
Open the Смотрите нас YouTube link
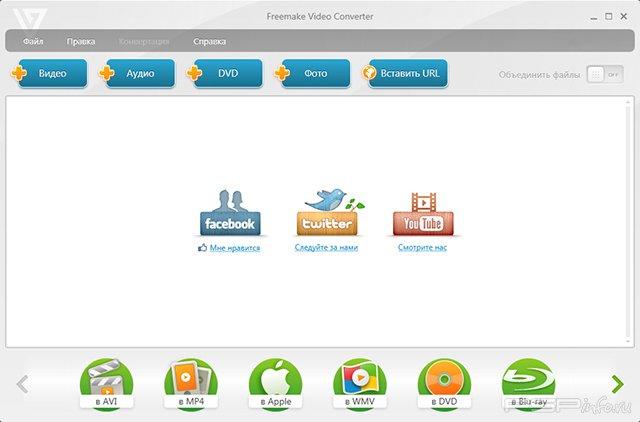click(421, 248)
